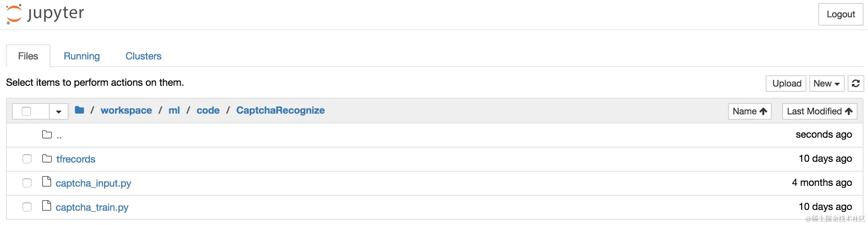Sort by Last Modified
The image size is (868, 225).
click(x=819, y=111)
